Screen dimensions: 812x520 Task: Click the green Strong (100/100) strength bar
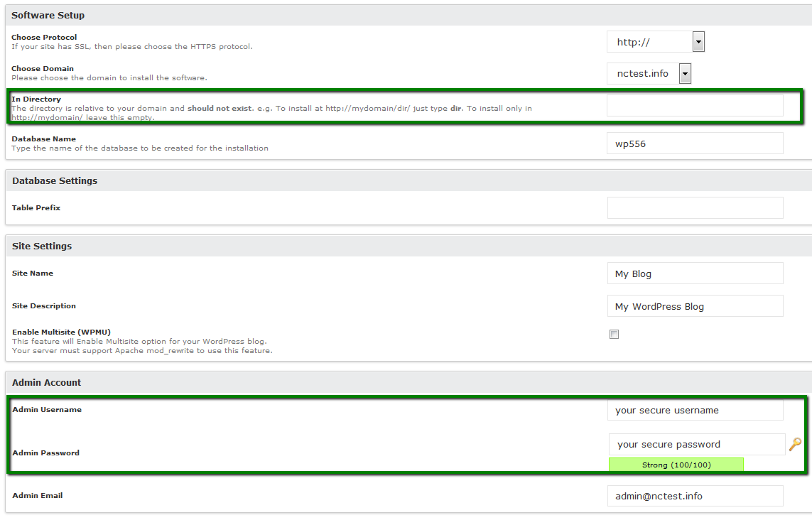click(x=676, y=465)
